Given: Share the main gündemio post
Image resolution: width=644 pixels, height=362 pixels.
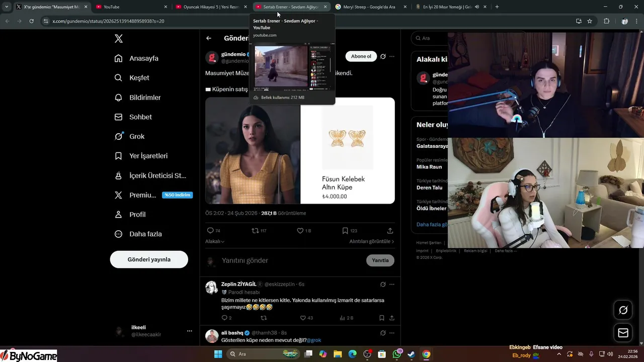Looking at the screenshot, I should pyautogui.click(x=390, y=231).
